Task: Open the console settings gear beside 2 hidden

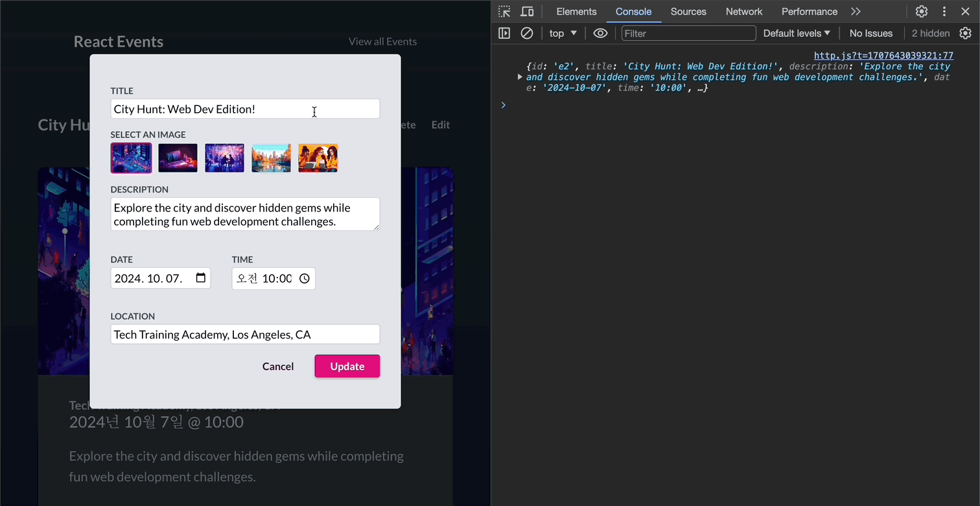Action: coord(966,33)
